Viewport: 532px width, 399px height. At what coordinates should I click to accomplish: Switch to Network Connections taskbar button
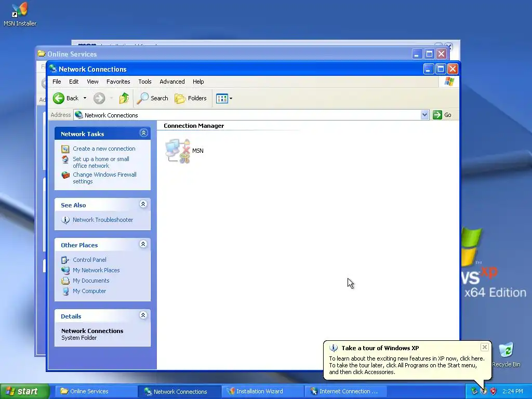tap(180, 392)
